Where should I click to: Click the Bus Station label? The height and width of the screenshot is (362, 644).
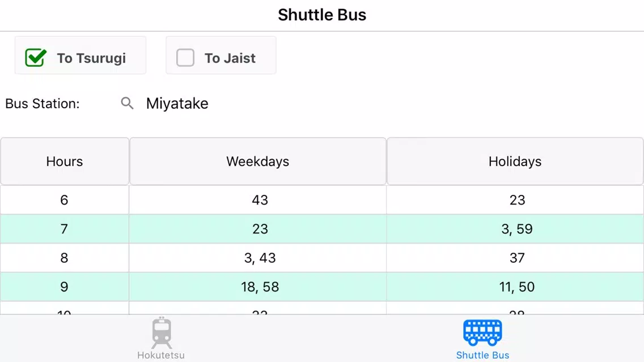(43, 104)
